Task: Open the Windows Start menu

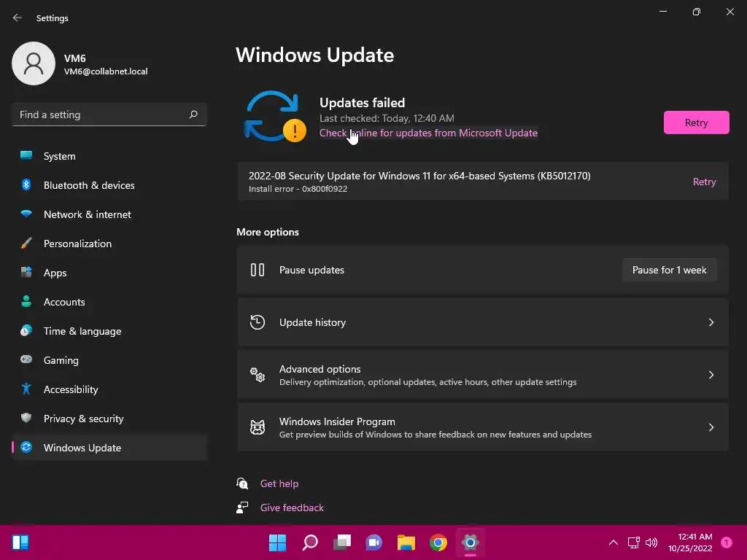Action: pyautogui.click(x=277, y=542)
